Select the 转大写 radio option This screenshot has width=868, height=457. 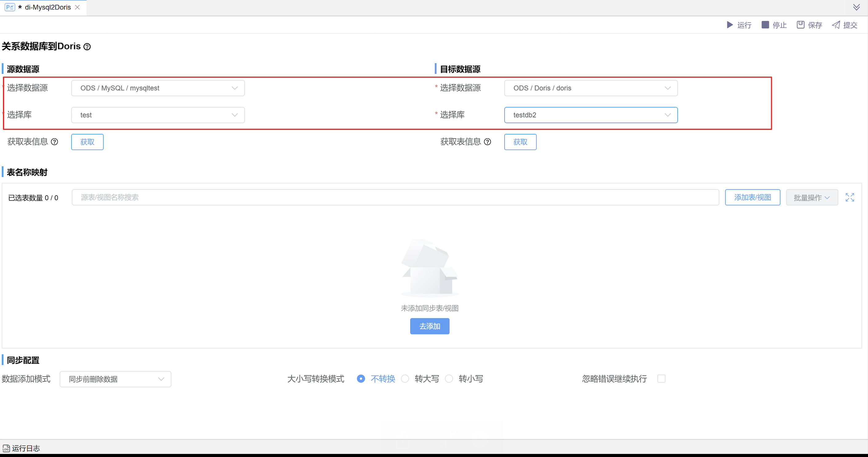pyautogui.click(x=405, y=379)
